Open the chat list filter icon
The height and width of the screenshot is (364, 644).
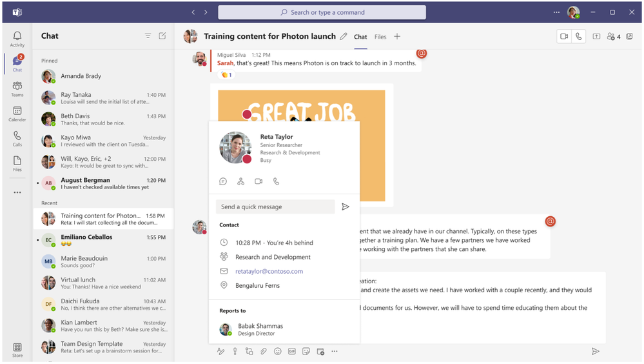click(148, 35)
